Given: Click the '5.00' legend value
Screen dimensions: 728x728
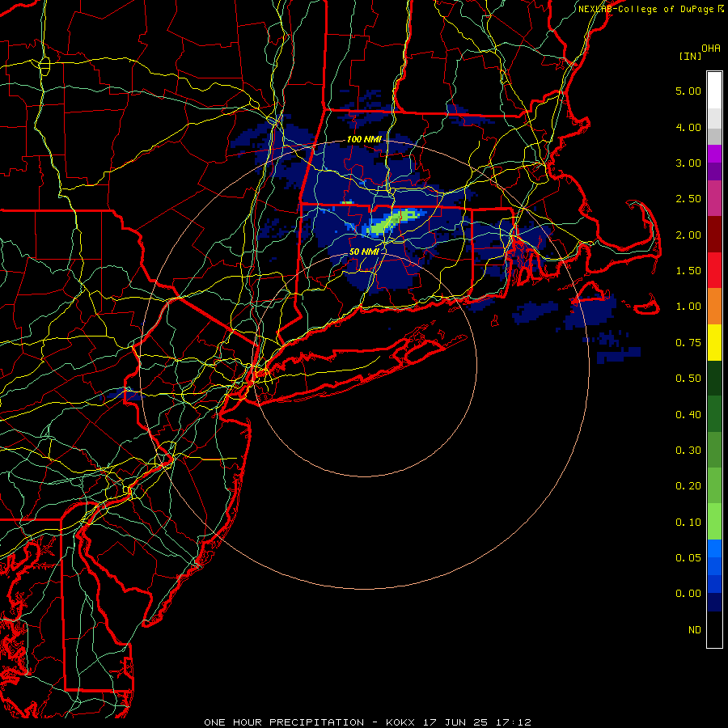Looking at the screenshot, I should pos(688,91).
